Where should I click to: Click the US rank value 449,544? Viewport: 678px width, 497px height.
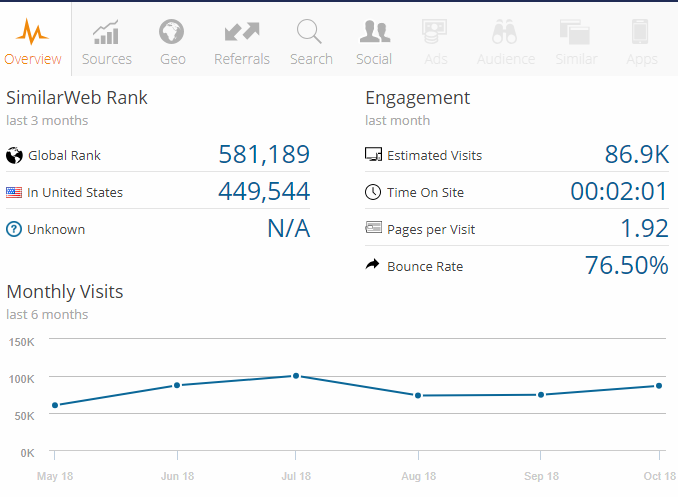click(x=264, y=192)
